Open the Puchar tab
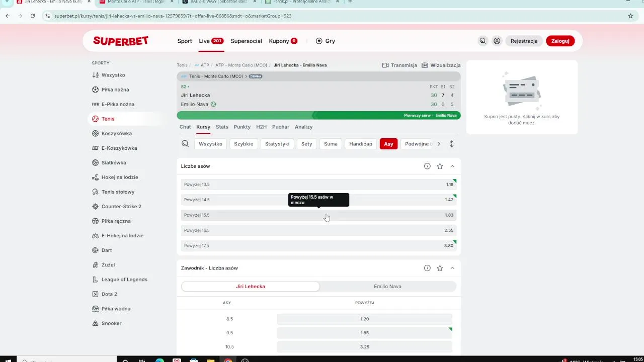Screen dimensions: 644x362 pyautogui.click(x=281, y=127)
